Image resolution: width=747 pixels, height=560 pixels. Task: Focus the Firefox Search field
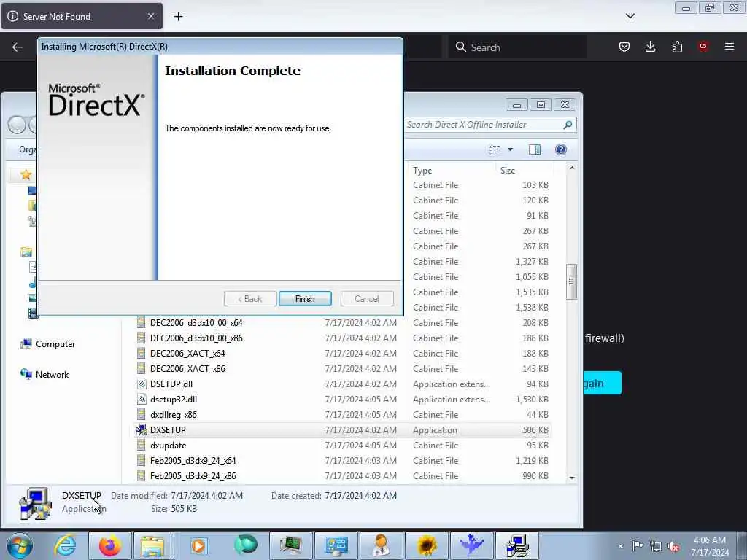[x=517, y=47]
